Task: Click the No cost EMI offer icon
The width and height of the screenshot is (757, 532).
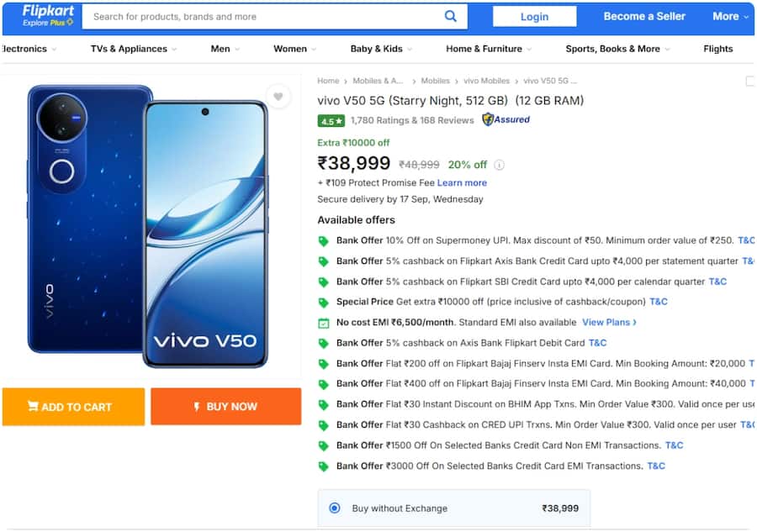Action: click(x=324, y=323)
